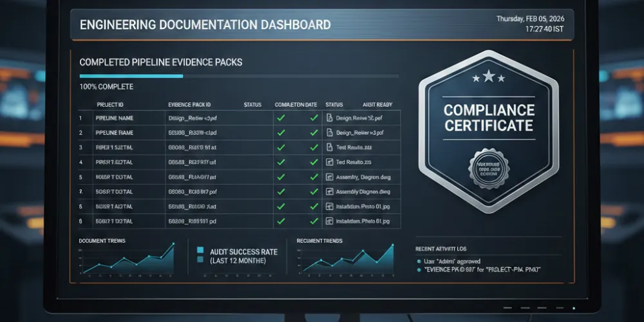Sort by the AUDIT READY column header
644x322 pixels.
tap(377, 105)
